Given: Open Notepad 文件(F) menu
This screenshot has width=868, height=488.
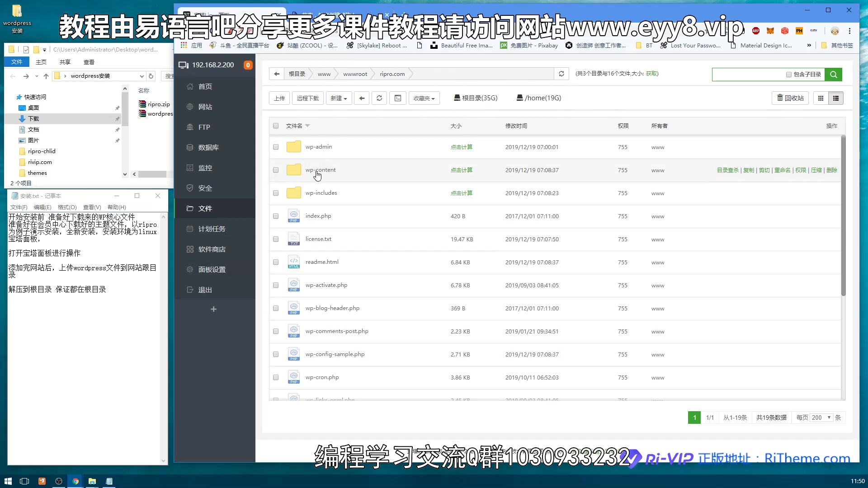Looking at the screenshot, I should click(19, 207).
